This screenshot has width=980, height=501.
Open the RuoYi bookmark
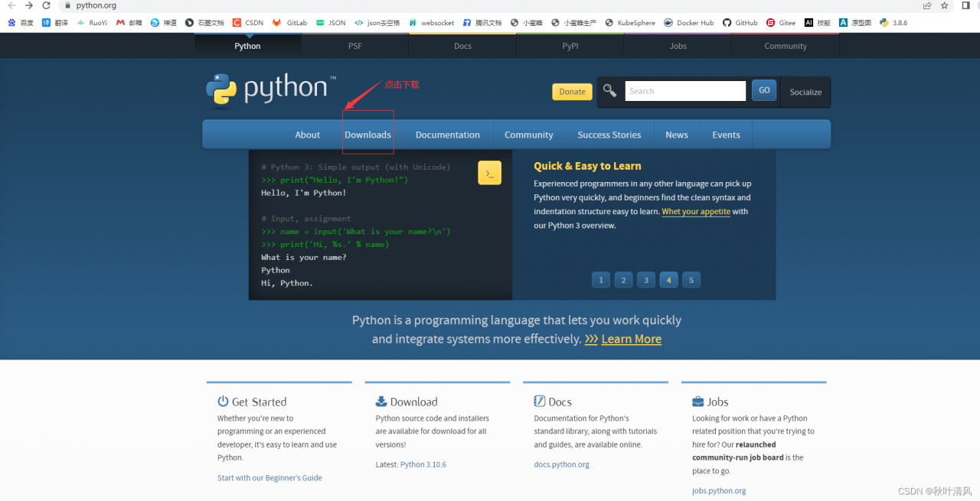(x=92, y=23)
